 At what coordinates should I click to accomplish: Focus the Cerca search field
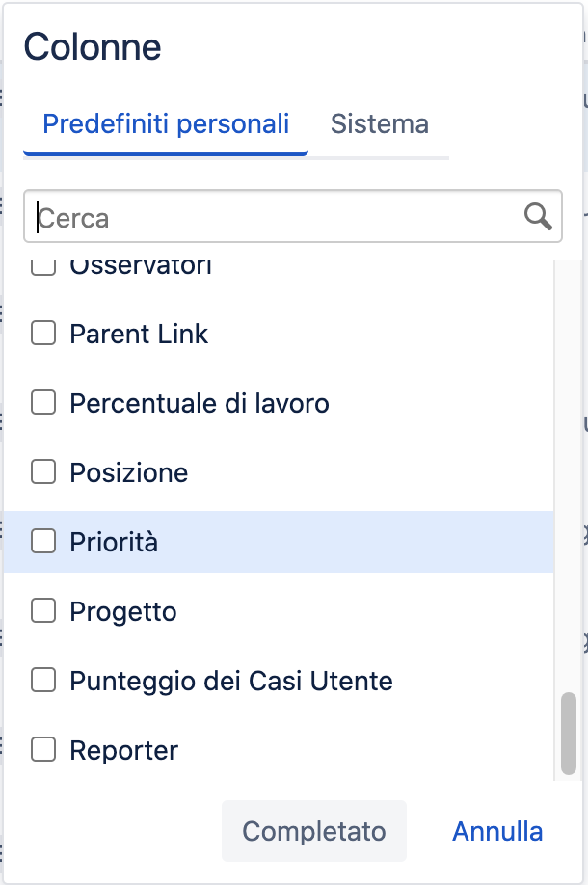click(293, 216)
